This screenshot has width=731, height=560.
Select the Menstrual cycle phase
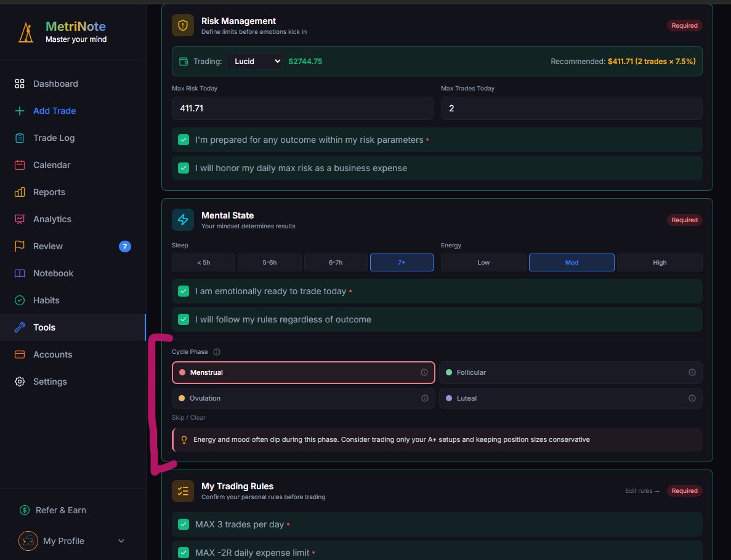click(x=304, y=372)
